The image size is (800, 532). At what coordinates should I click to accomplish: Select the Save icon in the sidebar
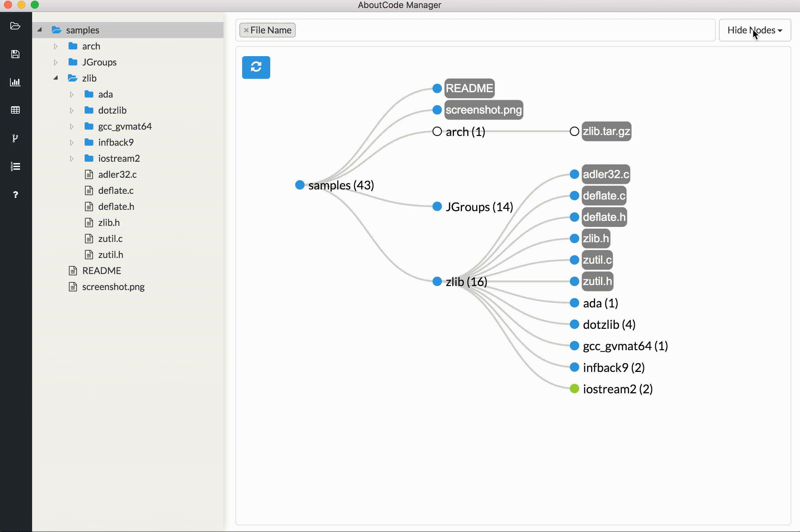15,54
